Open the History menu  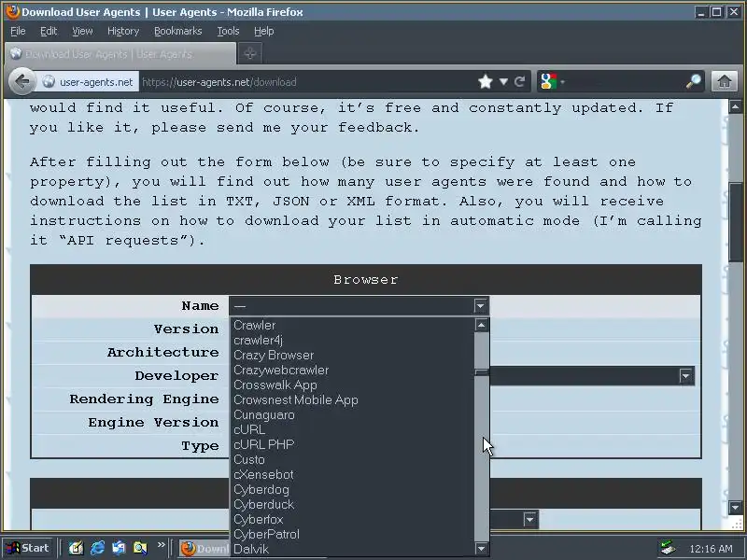pyautogui.click(x=123, y=31)
